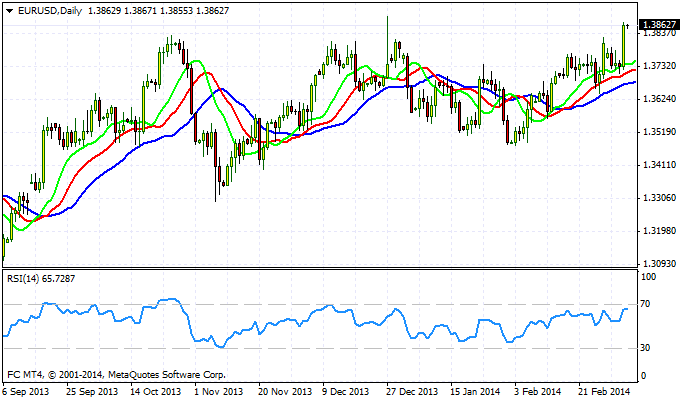Click the 6 Sep 2013 date label
This screenshot has width=680, height=400.
[26, 391]
